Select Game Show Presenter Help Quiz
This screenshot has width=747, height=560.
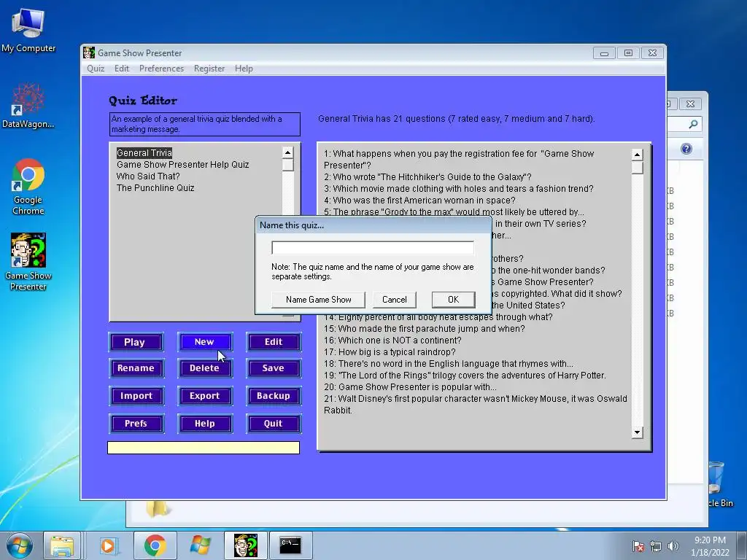[x=182, y=165]
